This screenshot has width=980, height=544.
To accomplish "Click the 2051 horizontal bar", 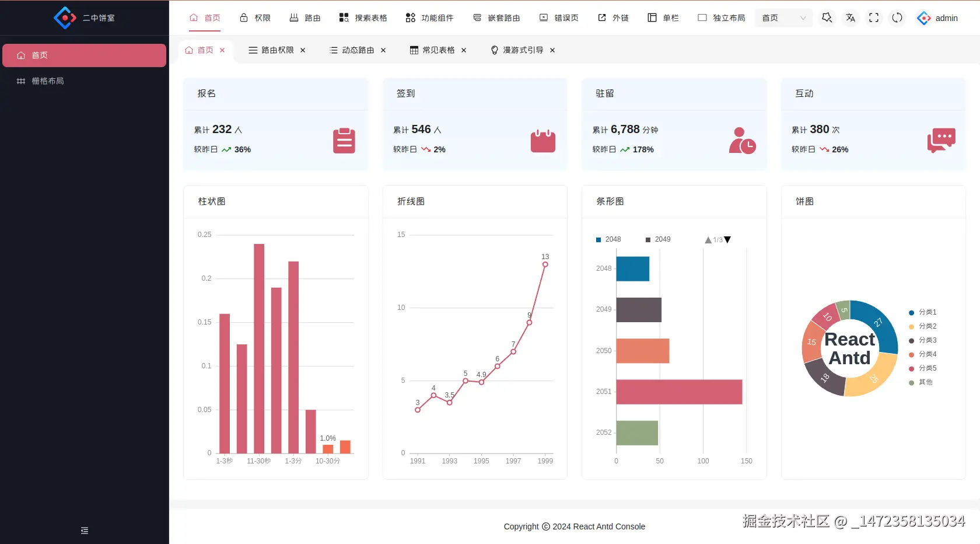I will click(x=679, y=392).
